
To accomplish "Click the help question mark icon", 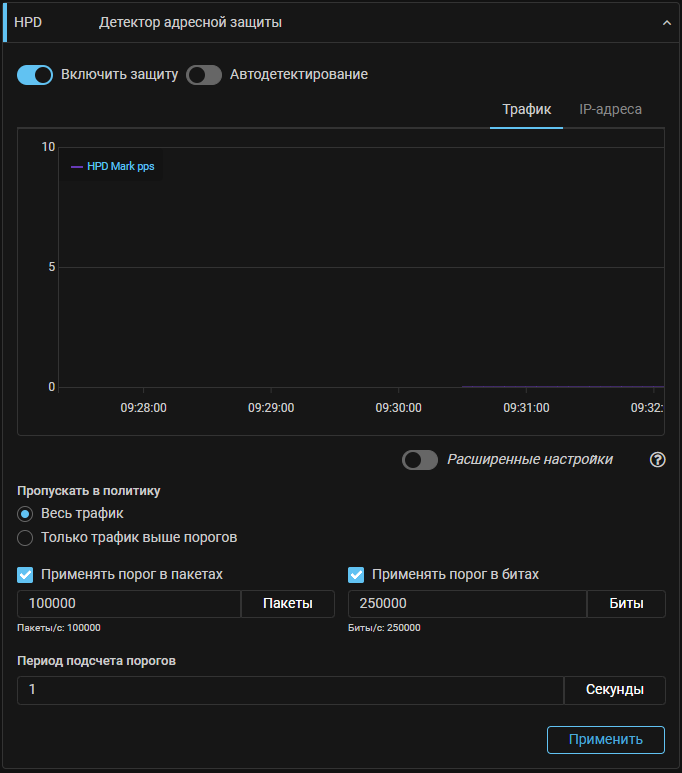I will click(x=657, y=460).
